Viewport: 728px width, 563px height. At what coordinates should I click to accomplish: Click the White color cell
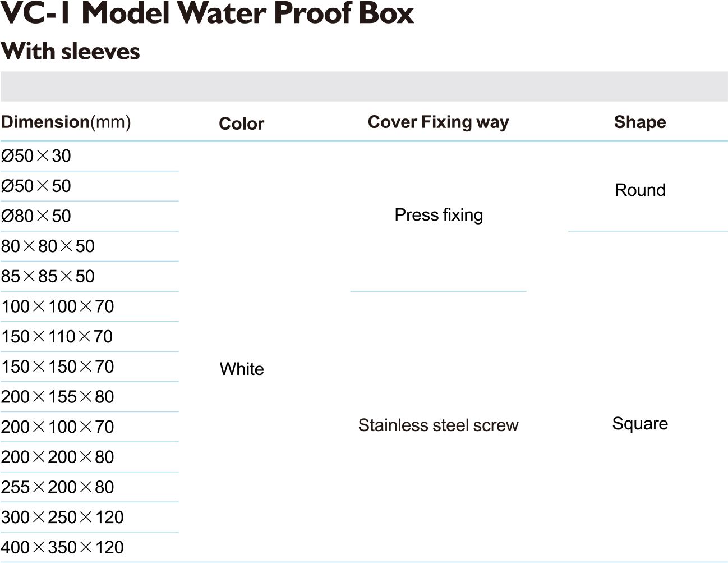(x=242, y=369)
